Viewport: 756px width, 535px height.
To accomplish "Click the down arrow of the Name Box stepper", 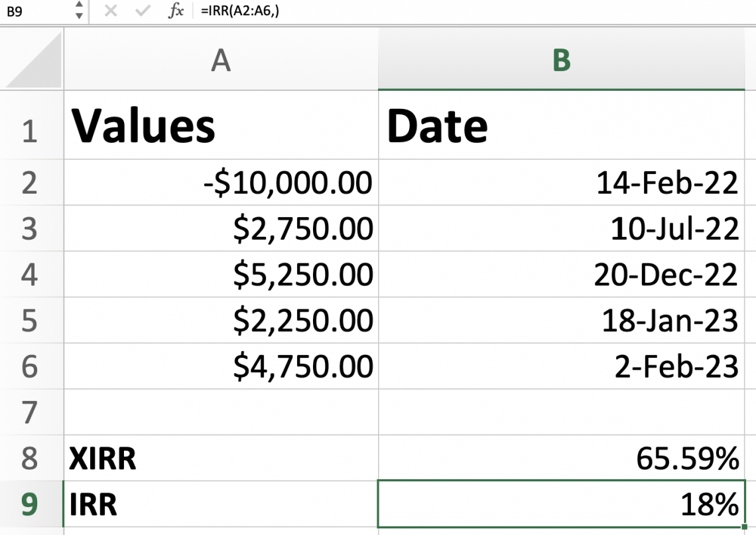I will coord(78,15).
